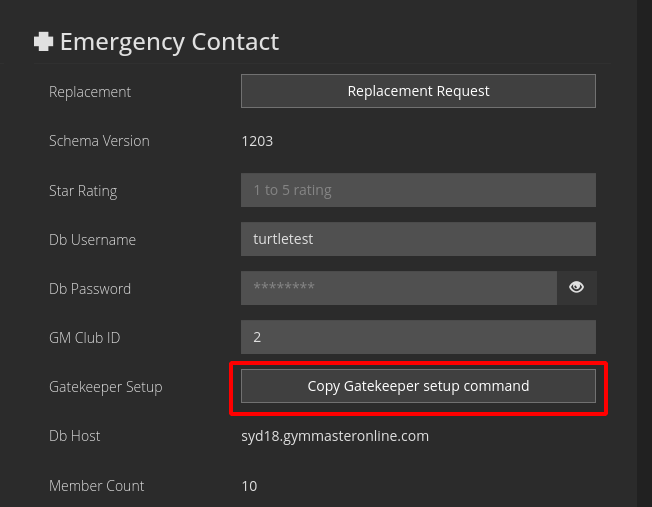Click the Db Password label
Screen dimensions: 652x507
(x=90, y=289)
